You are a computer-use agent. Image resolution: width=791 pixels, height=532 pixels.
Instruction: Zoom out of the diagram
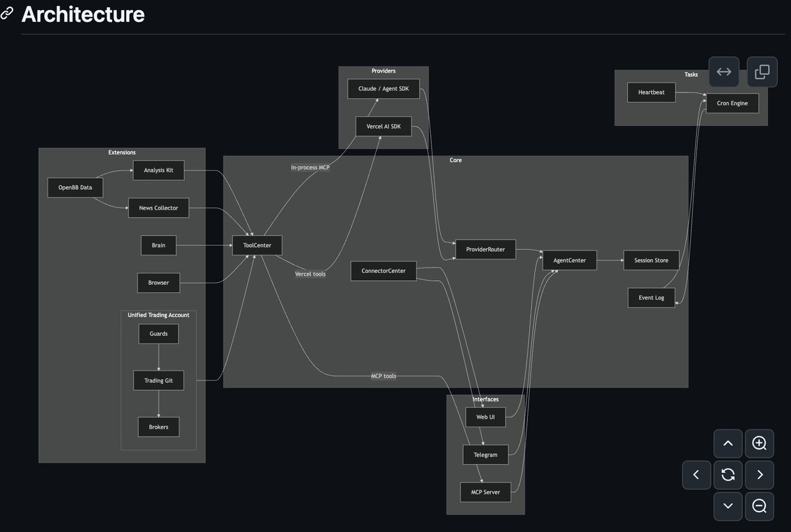click(x=759, y=506)
